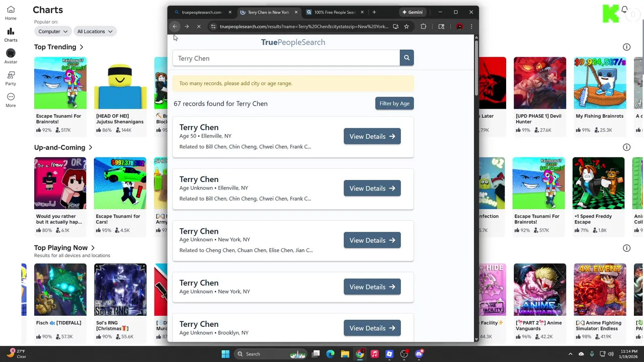
Task: Show hidden system tray icons
Action: coord(570,354)
